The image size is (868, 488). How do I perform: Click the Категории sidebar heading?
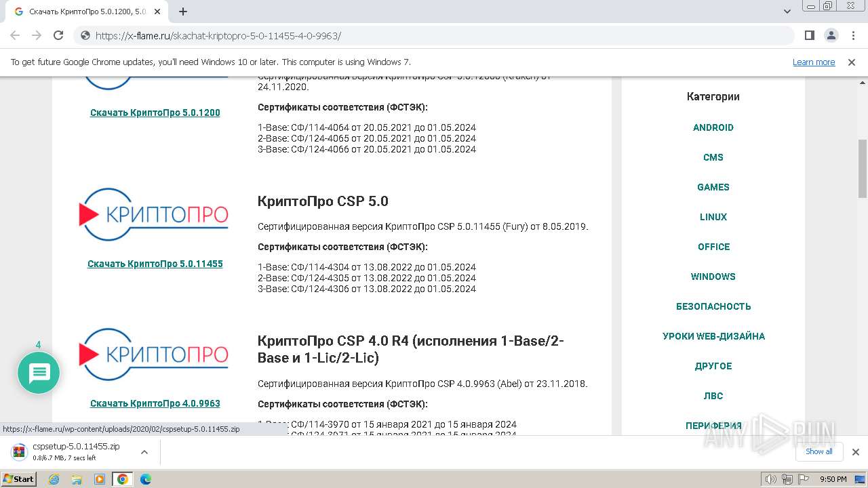(713, 96)
